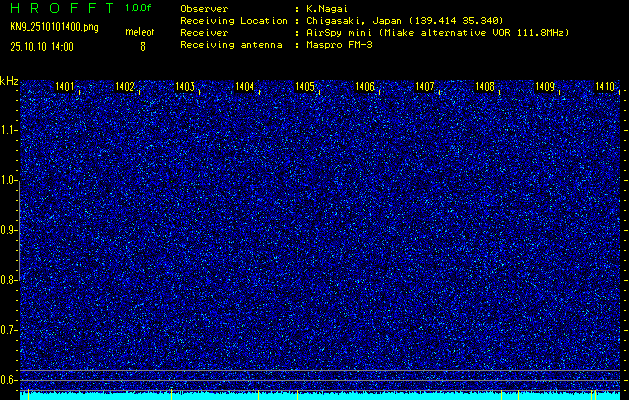Select the 1403 time marker
This screenshot has width=629, height=400.
[185, 87]
